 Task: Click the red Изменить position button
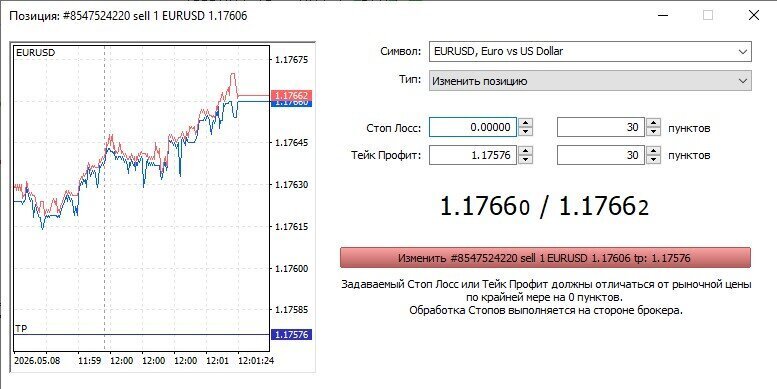[x=545, y=258]
